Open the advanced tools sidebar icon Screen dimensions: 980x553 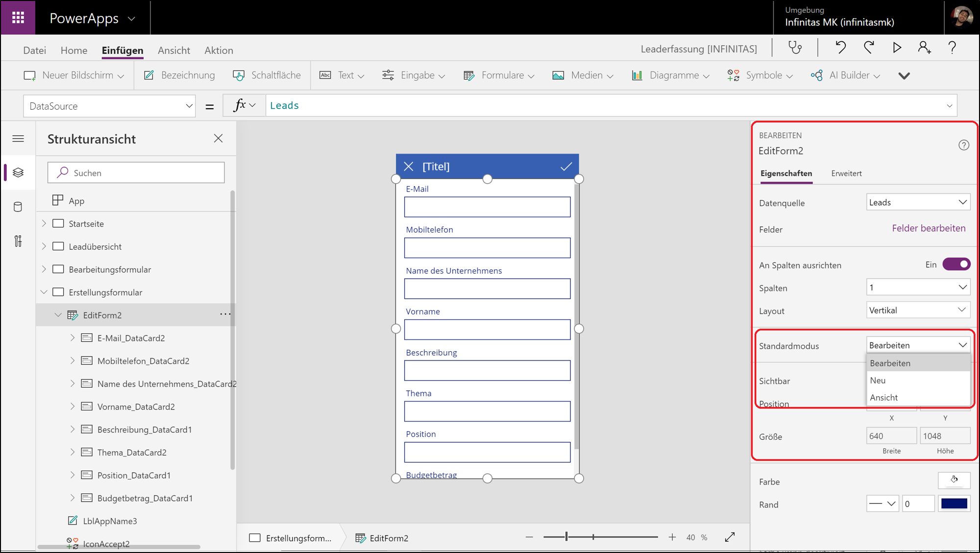point(18,241)
